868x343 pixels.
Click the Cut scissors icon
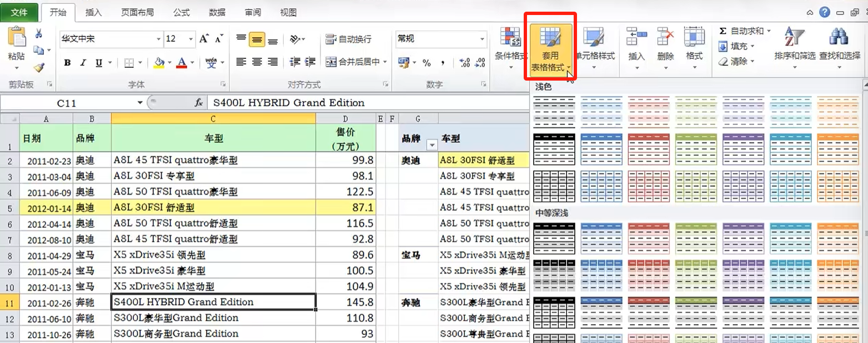[x=38, y=34]
